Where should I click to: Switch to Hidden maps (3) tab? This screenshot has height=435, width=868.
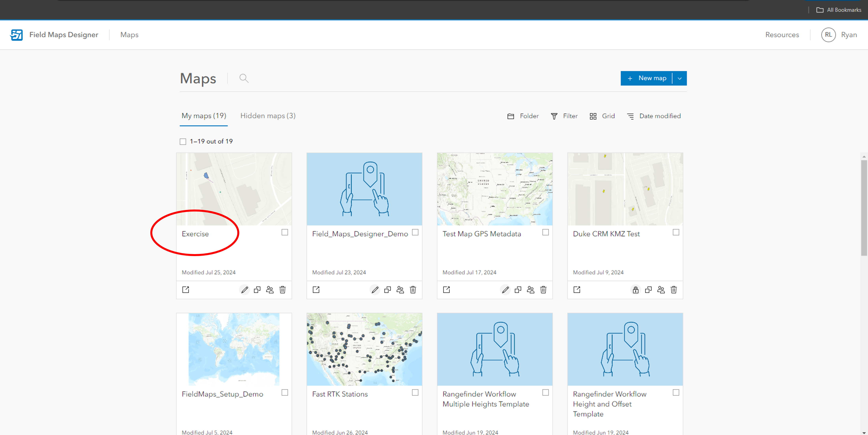pos(268,116)
